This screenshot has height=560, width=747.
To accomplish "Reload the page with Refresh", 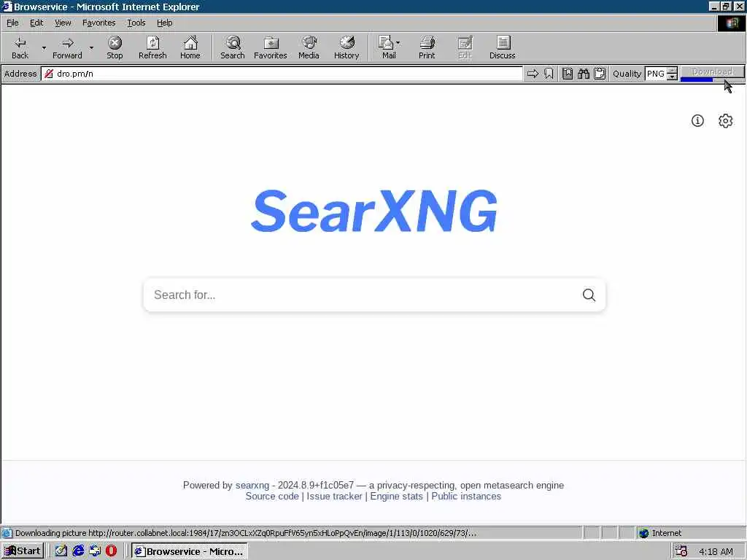I will pyautogui.click(x=152, y=47).
